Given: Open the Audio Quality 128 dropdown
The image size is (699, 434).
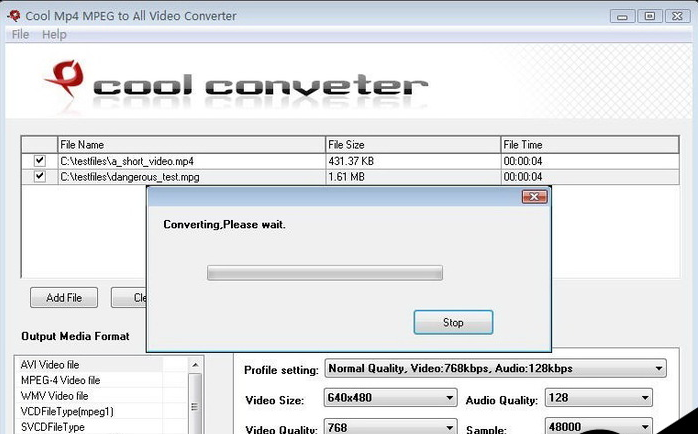Looking at the screenshot, I should click(x=599, y=397).
